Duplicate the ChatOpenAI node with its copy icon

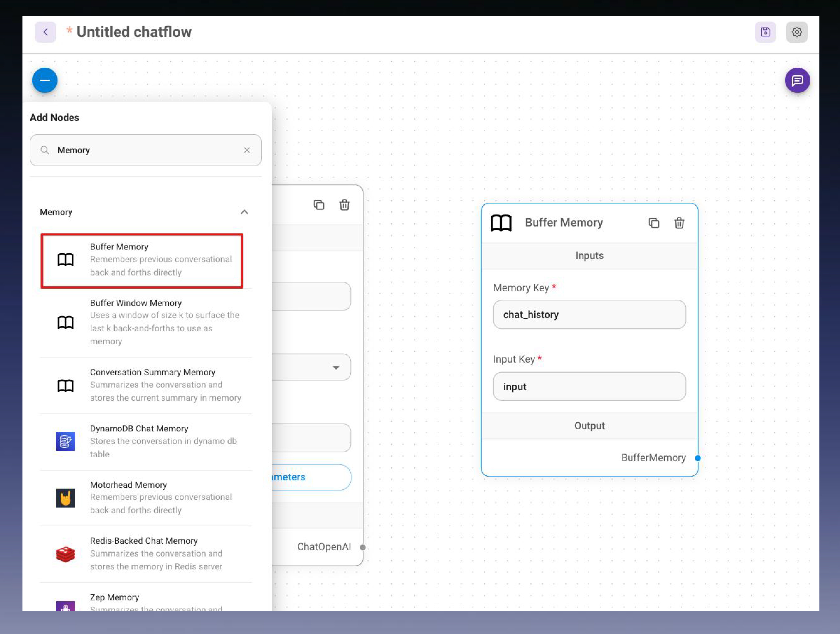click(x=319, y=205)
